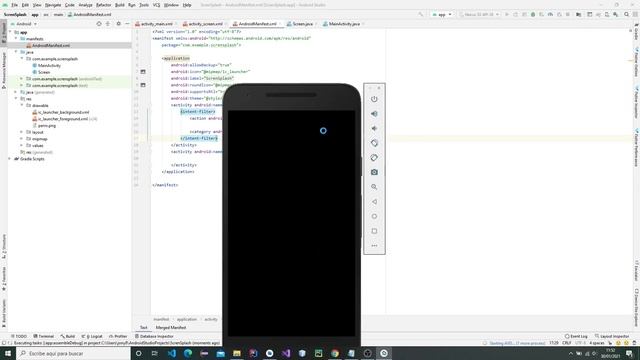Collapse the res folder
640x360 pixels.
[x=16, y=99]
